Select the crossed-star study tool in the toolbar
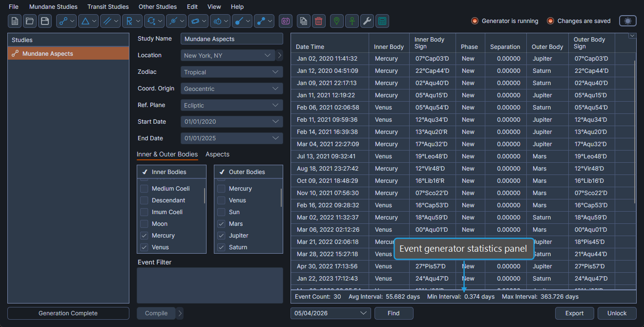Viewport: 644px width, 327px height. (x=176, y=21)
